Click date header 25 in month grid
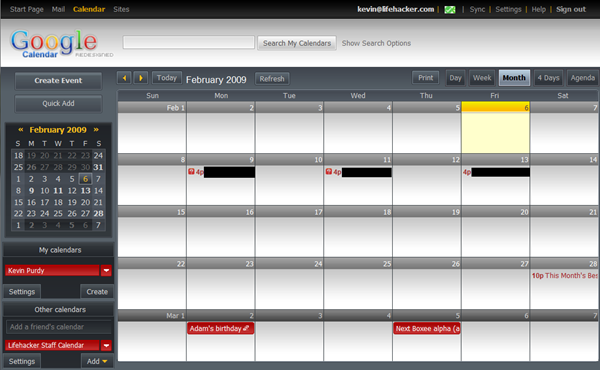 point(387,264)
